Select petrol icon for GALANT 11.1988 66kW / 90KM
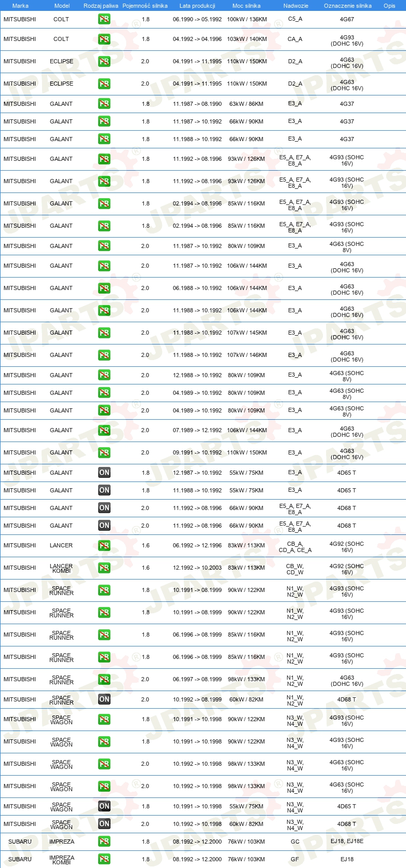Image resolution: width=406 pixels, height=868 pixels. tap(104, 139)
